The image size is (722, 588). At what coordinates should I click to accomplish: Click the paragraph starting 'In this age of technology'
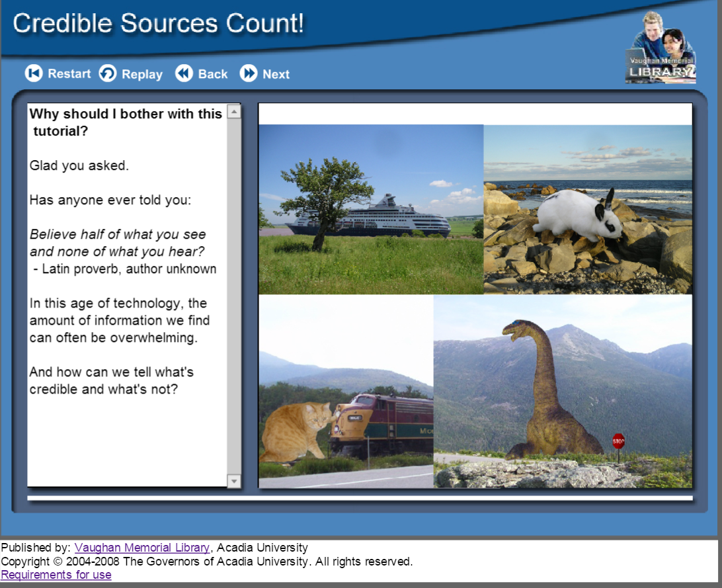coord(120,321)
